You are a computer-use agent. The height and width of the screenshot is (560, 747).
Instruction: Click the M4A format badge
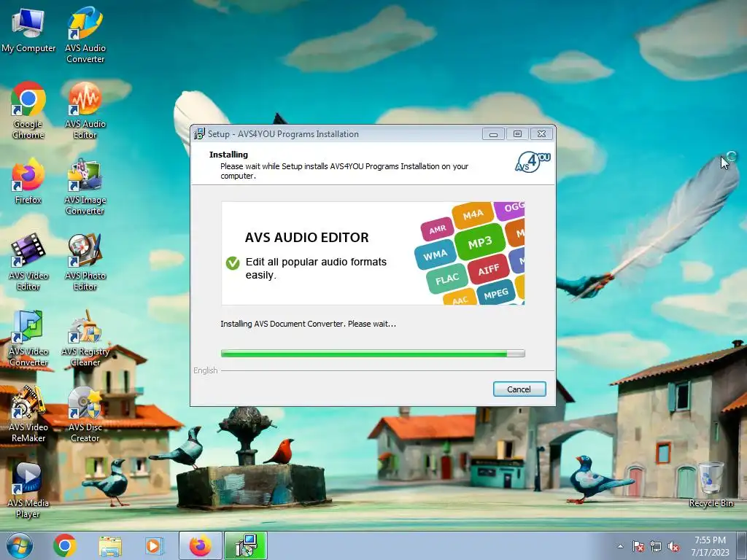click(x=473, y=215)
